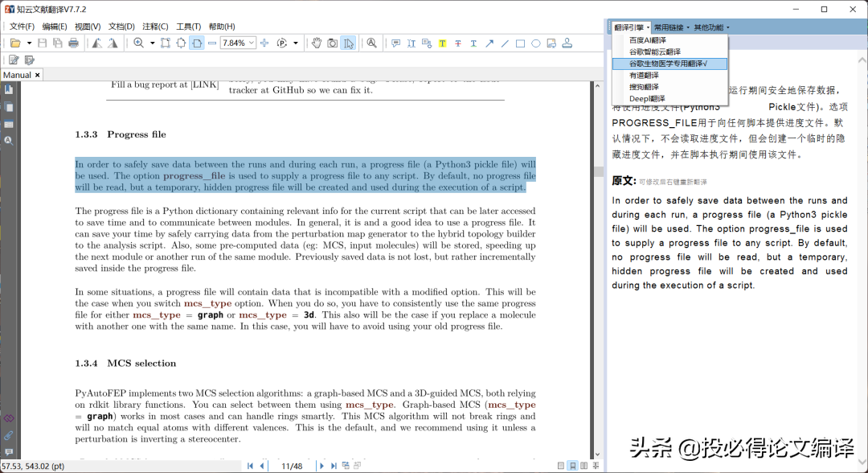Click the Print icon
Viewport: 868px width, 473px height.
(x=73, y=43)
